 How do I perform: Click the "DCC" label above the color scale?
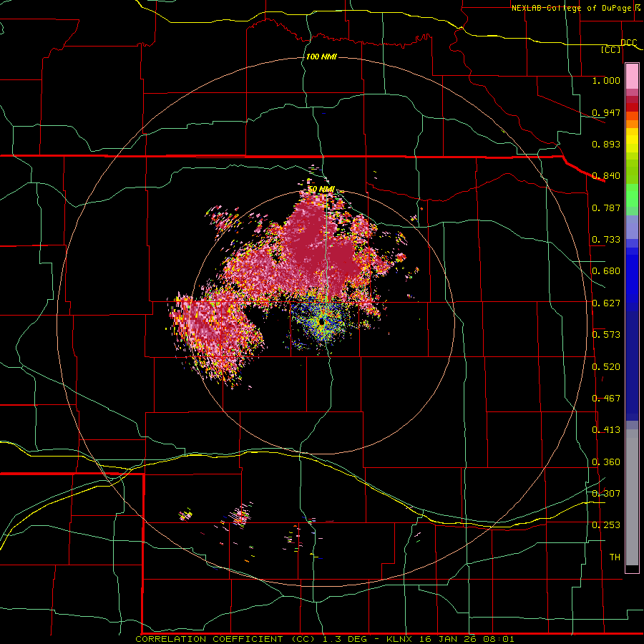pyautogui.click(x=628, y=43)
